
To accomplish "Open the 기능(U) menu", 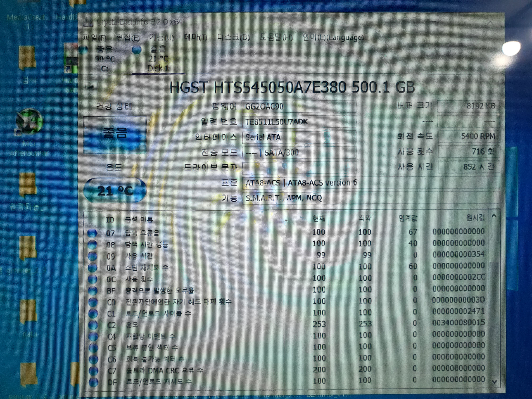I will pyautogui.click(x=161, y=37).
